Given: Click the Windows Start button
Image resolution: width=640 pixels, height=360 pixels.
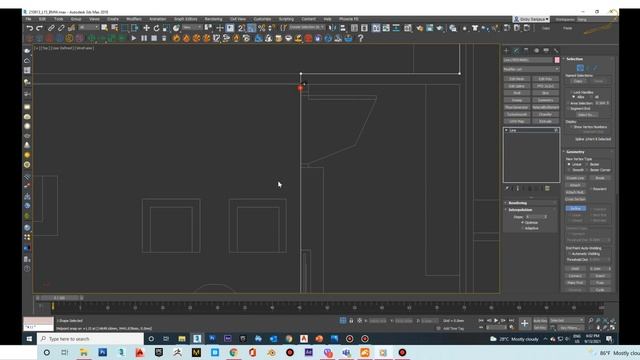Looking at the screenshot, I should [x=29, y=339].
